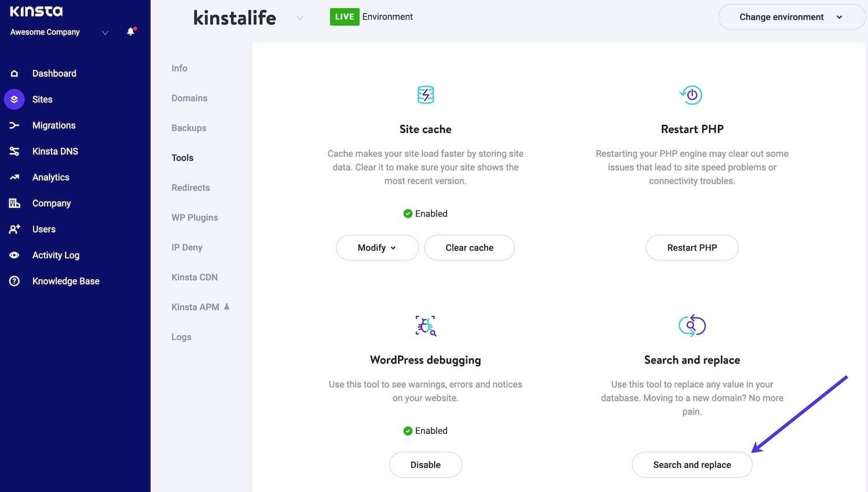Select the IP Deny tab
This screenshot has width=868, height=492.
[187, 247]
